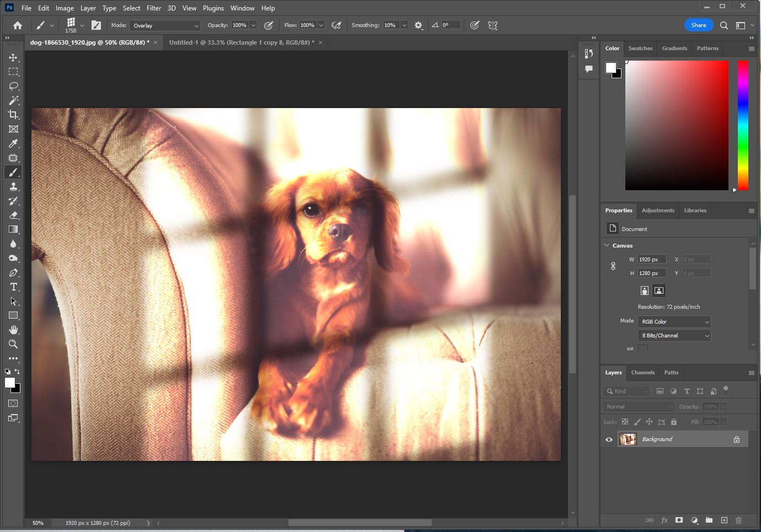Open layer style fx icon
Viewport: 761px width, 532px height.
[x=664, y=520]
